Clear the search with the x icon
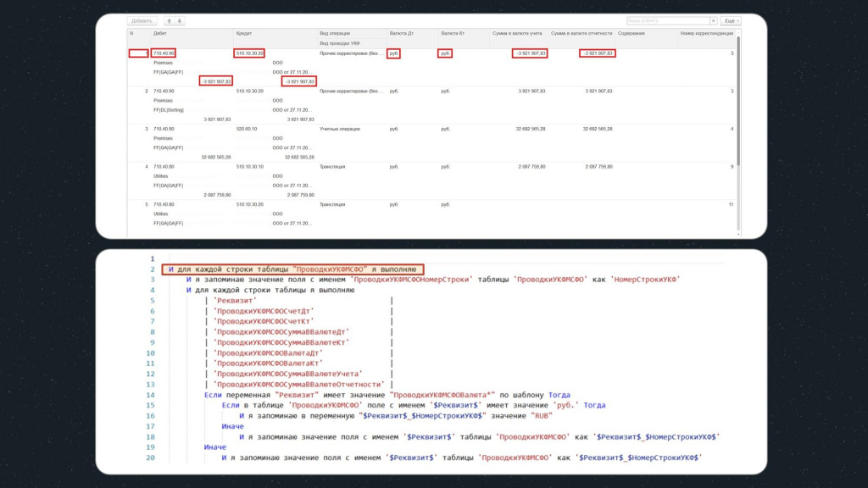 tap(714, 21)
